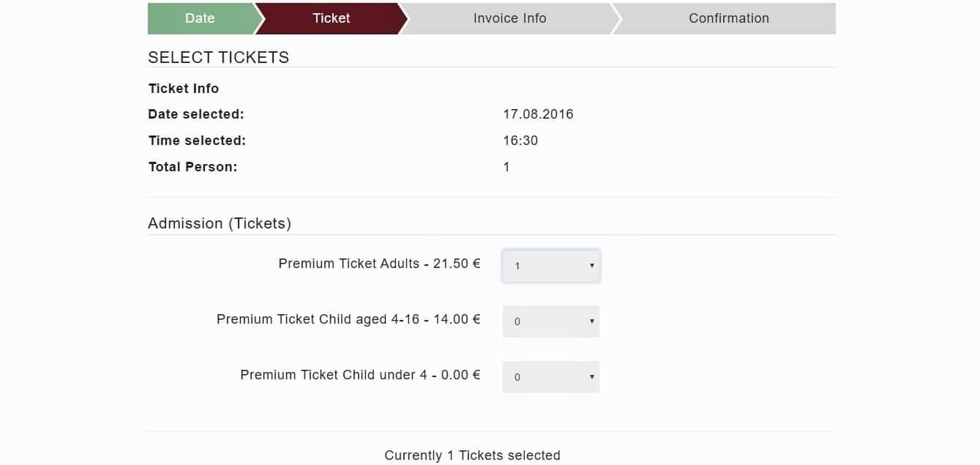Click the Ticket Info label
The width and height of the screenshot is (980, 465).
click(184, 89)
